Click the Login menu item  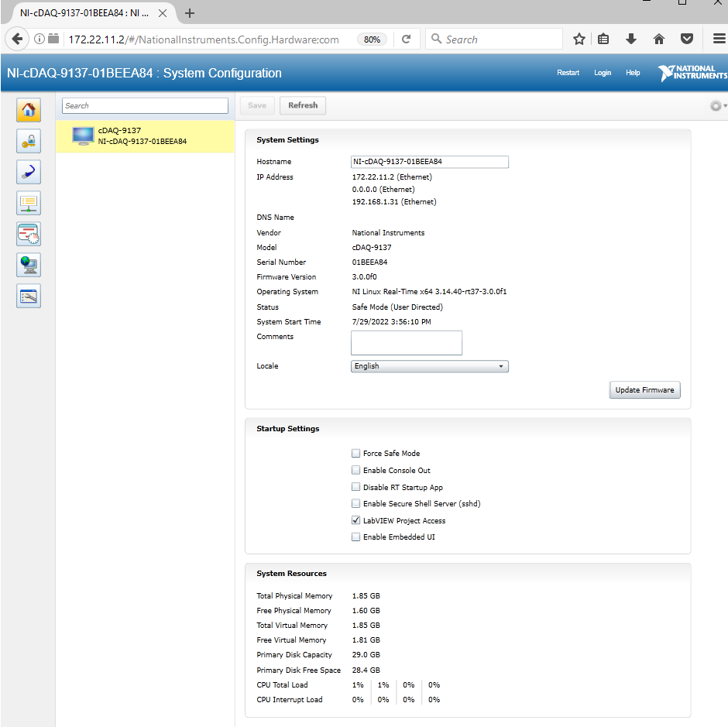coord(603,72)
